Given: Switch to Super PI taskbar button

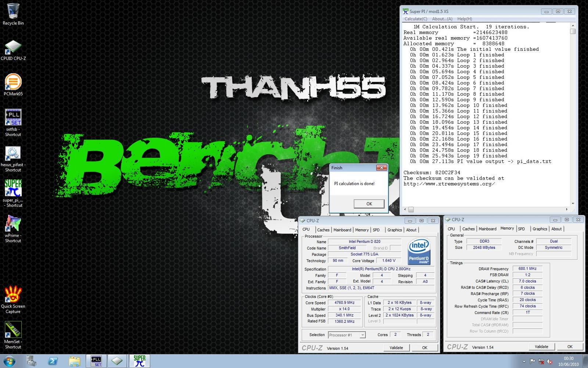Looking at the screenshot, I should (x=139, y=361).
